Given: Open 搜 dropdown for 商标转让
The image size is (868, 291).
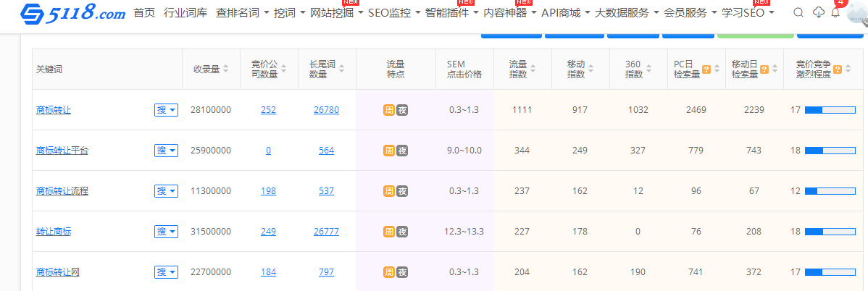Looking at the screenshot, I should (166, 110).
